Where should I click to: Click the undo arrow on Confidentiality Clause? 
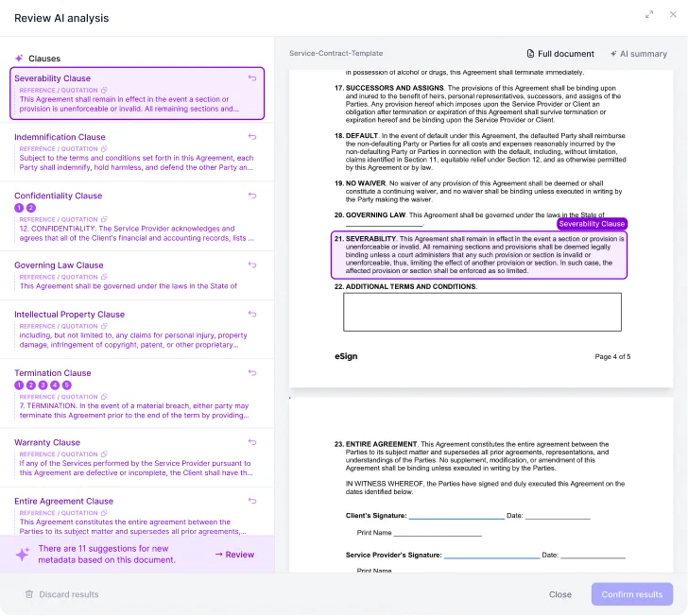(252, 196)
